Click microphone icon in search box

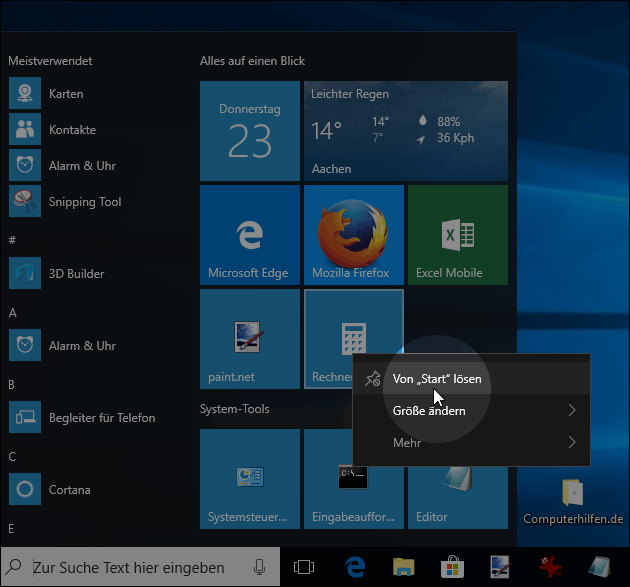[x=260, y=567]
